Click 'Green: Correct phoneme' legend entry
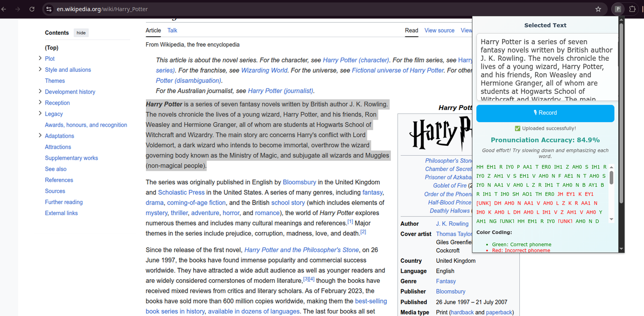This screenshot has width=644, height=316. [521, 245]
